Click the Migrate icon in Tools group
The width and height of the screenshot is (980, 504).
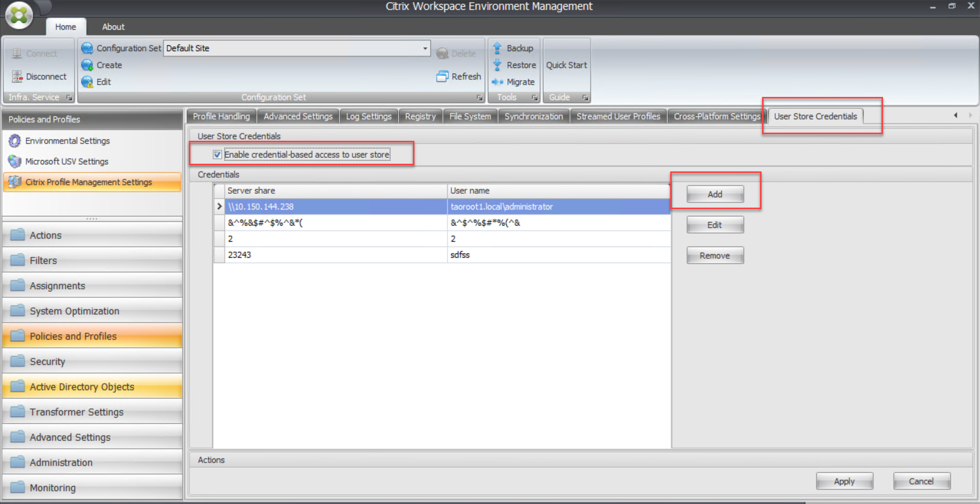coord(498,82)
